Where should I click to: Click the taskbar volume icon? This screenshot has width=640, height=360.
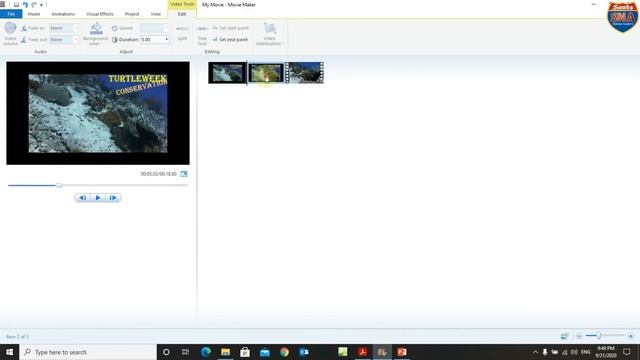(x=574, y=352)
